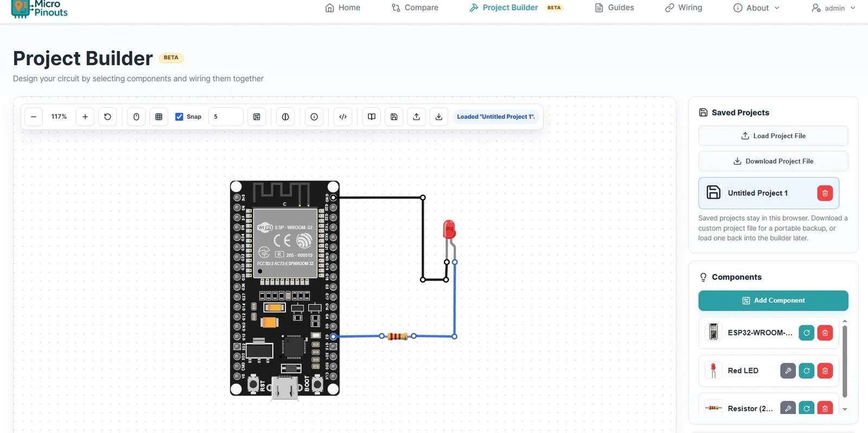The height and width of the screenshot is (433, 868).
Task: Click the blue wire corner node at bottom right
Action: tap(455, 337)
